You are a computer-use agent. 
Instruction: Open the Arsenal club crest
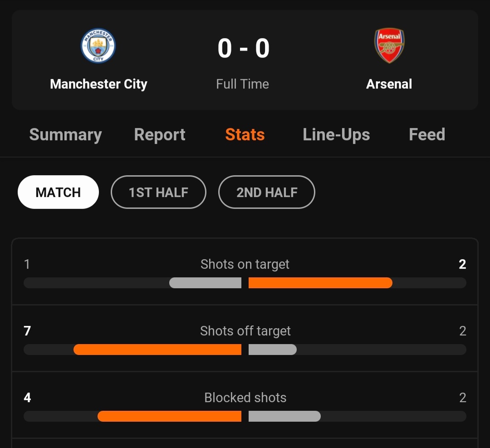point(389,46)
